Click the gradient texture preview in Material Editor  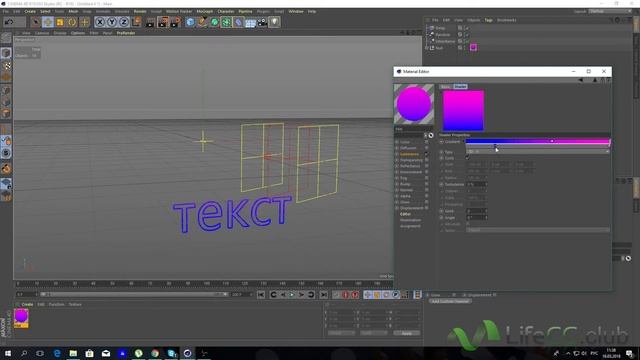point(463,111)
